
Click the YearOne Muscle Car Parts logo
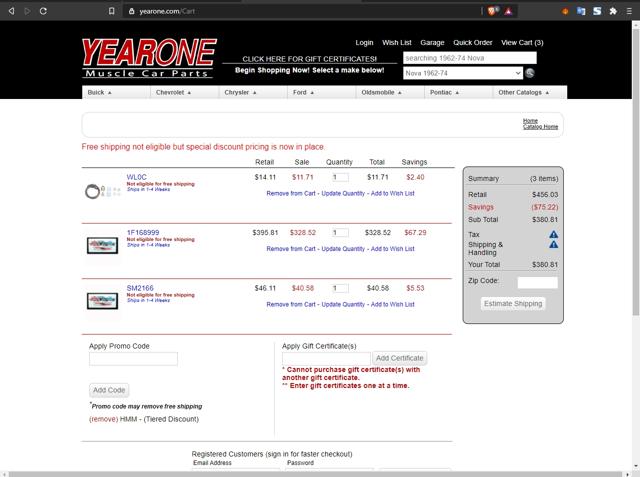click(149, 58)
